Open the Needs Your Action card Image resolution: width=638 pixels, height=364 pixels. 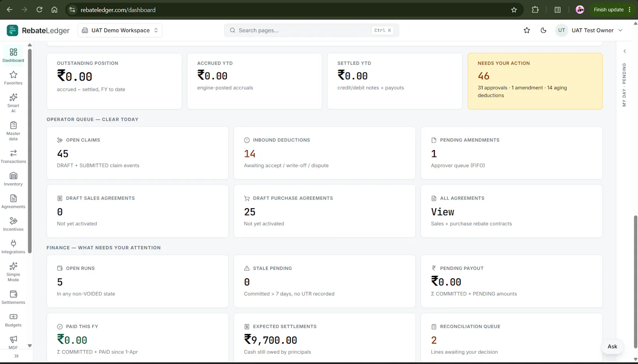click(535, 81)
